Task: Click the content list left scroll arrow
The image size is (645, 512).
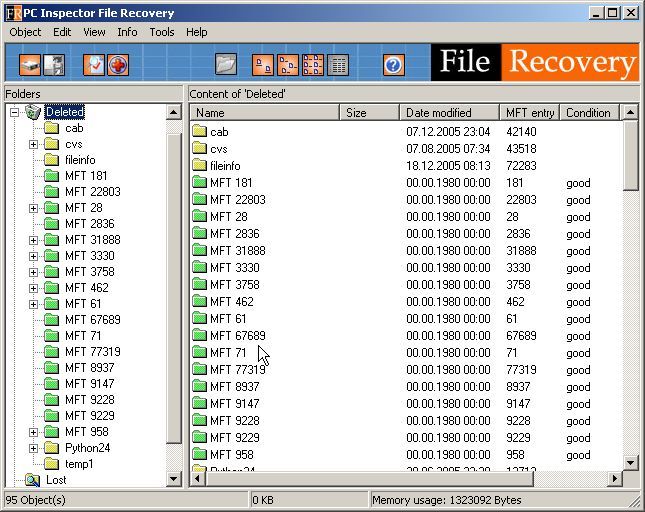Action: click(198, 478)
